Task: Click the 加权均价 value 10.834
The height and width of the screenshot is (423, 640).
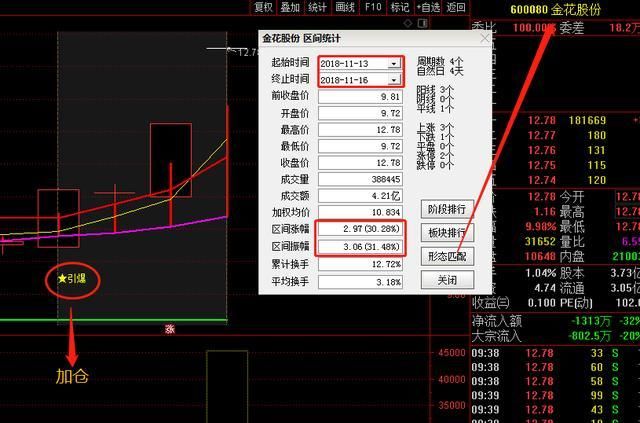Action: tap(360, 212)
